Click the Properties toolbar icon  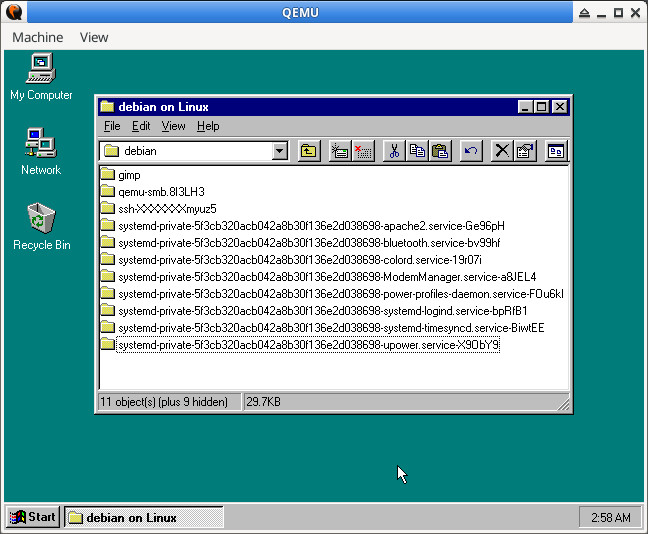coord(525,151)
